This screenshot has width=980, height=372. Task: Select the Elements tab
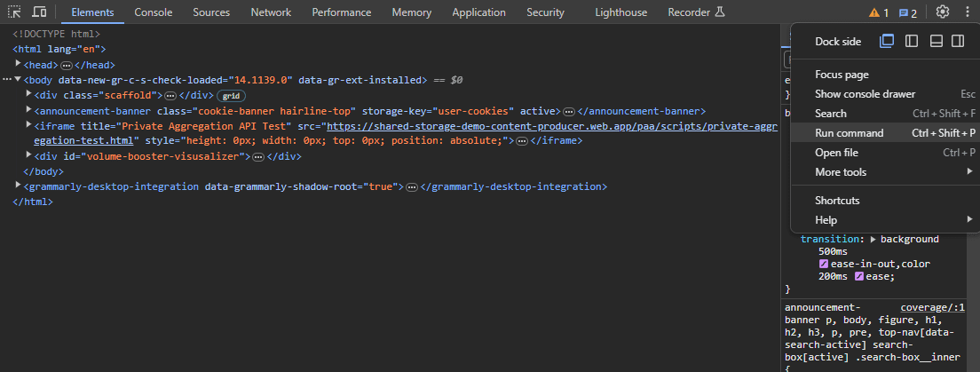pos(92,12)
